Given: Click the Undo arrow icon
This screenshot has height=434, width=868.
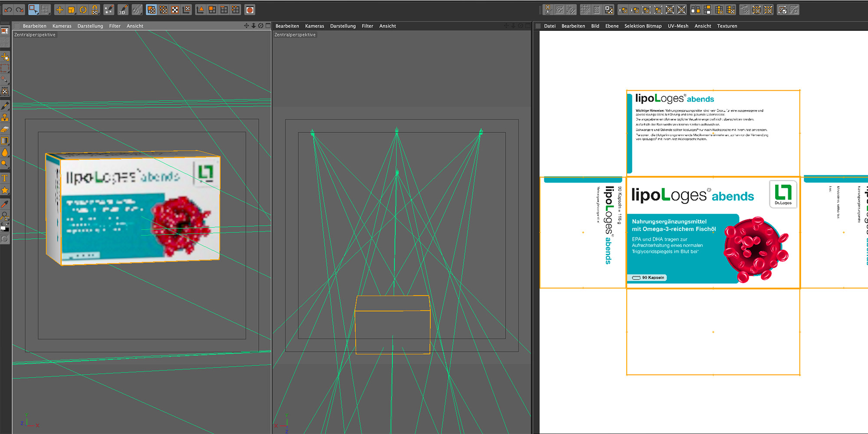Looking at the screenshot, I should pyautogui.click(x=8, y=10).
